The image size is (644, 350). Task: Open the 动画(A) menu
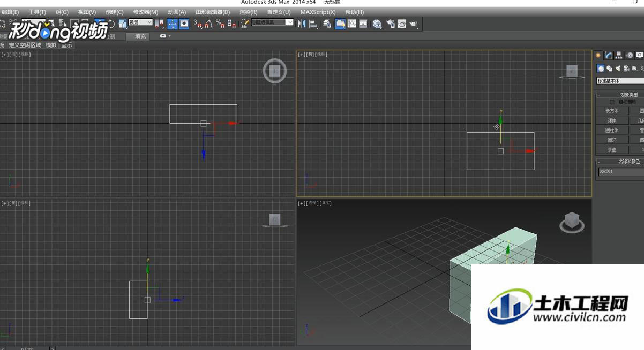(177, 12)
